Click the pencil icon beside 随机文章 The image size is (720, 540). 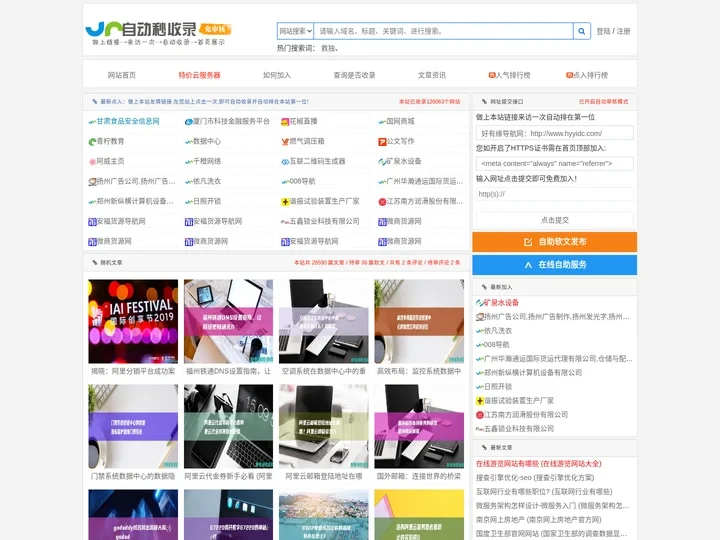tap(95, 263)
